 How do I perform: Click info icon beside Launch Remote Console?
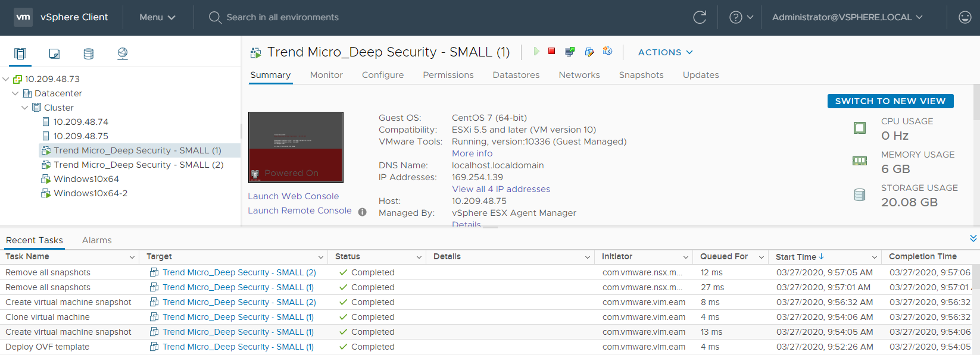click(x=362, y=212)
